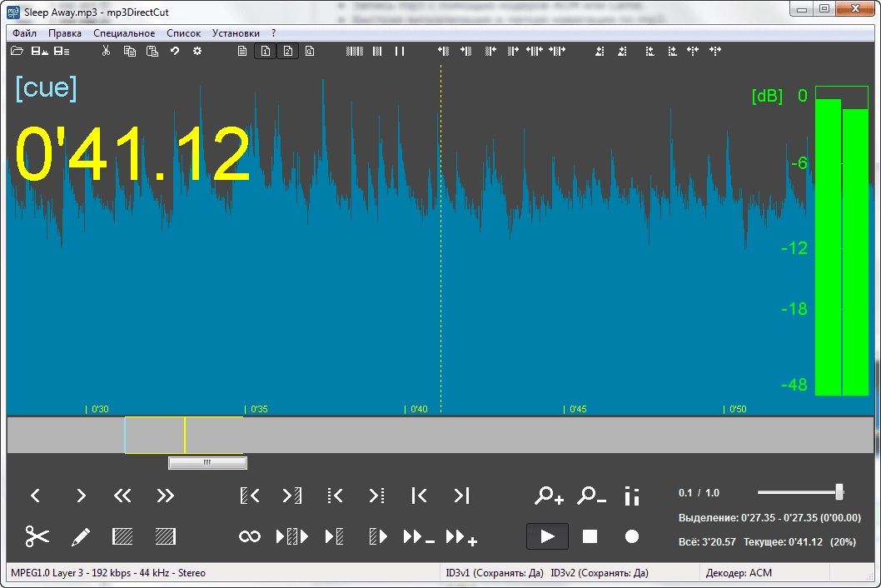Click the dotted-line left arrow icon
Screen dimensions: 881x588
point(335,496)
